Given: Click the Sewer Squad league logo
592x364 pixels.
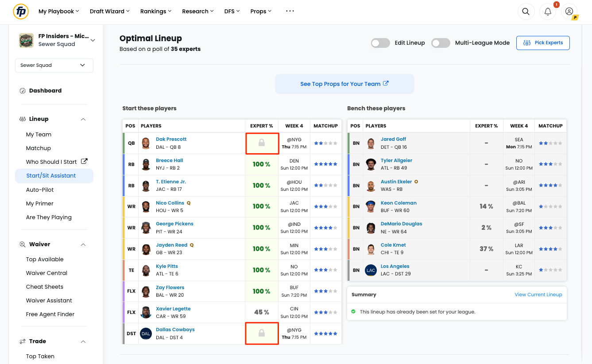Looking at the screenshot, I should click(x=26, y=40).
